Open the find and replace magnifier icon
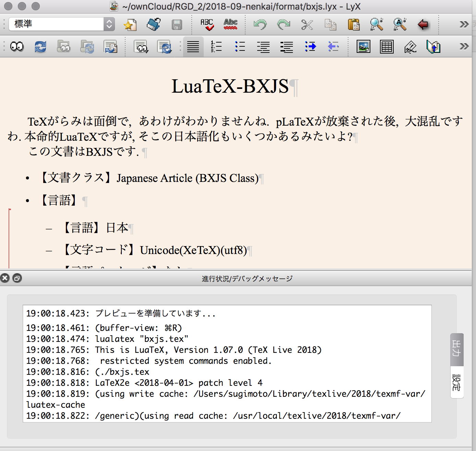The image size is (476, 451). pos(376,24)
